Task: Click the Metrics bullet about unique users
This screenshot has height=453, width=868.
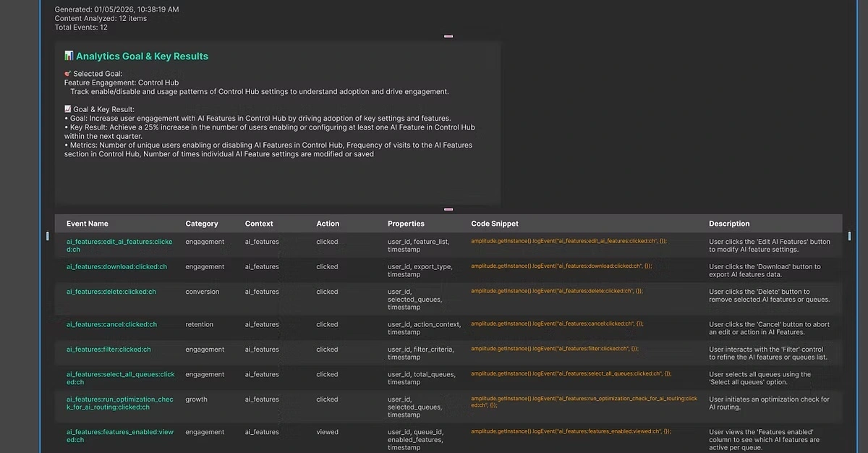Action: click(268, 150)
